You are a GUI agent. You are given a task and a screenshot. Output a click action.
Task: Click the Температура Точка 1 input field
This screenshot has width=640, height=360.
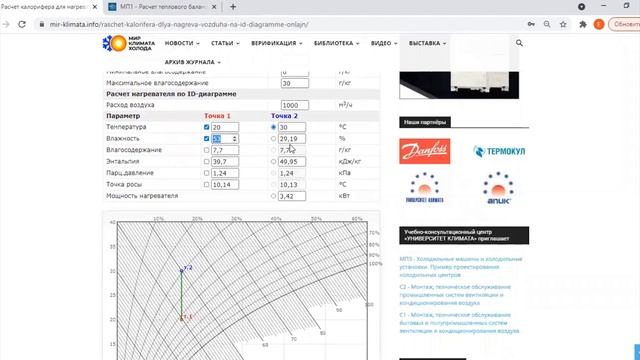coord(225,127)
